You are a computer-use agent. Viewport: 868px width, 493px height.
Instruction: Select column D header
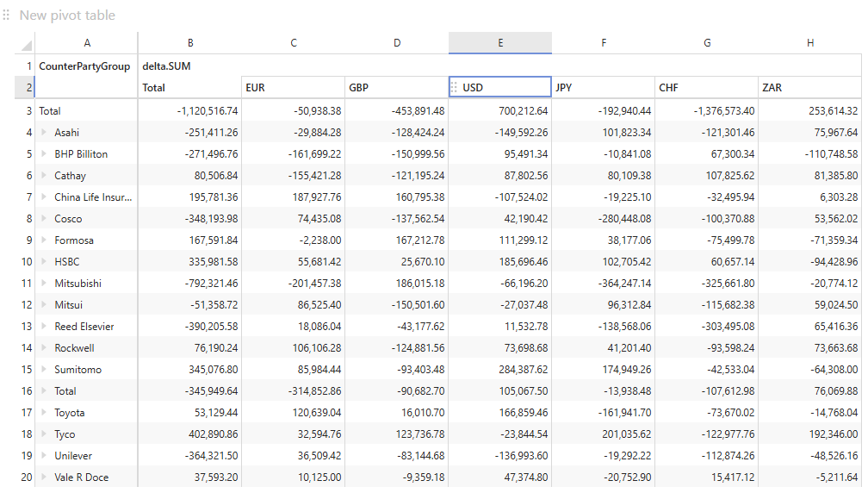pyautogui.click(x=397, y=42)
